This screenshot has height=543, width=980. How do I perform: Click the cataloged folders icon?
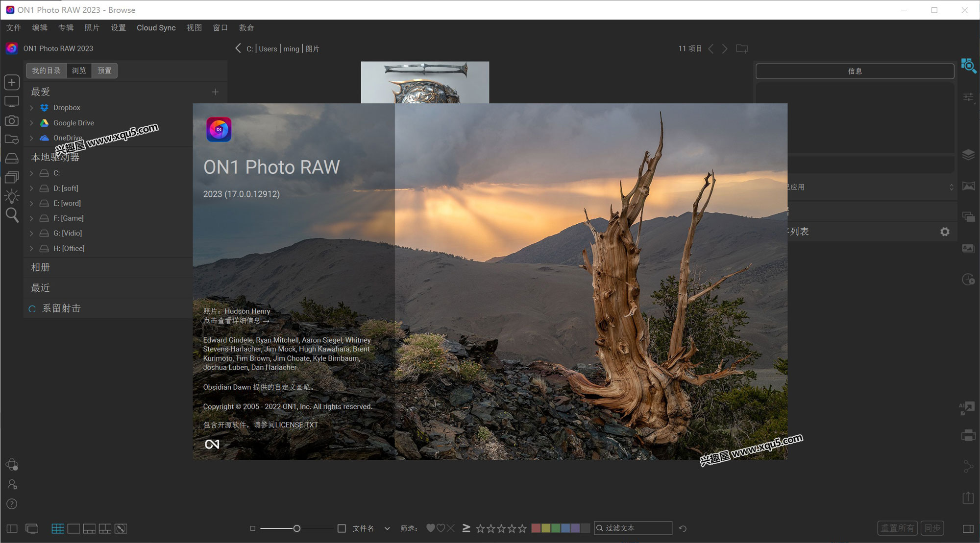click(x=12, y=140)
